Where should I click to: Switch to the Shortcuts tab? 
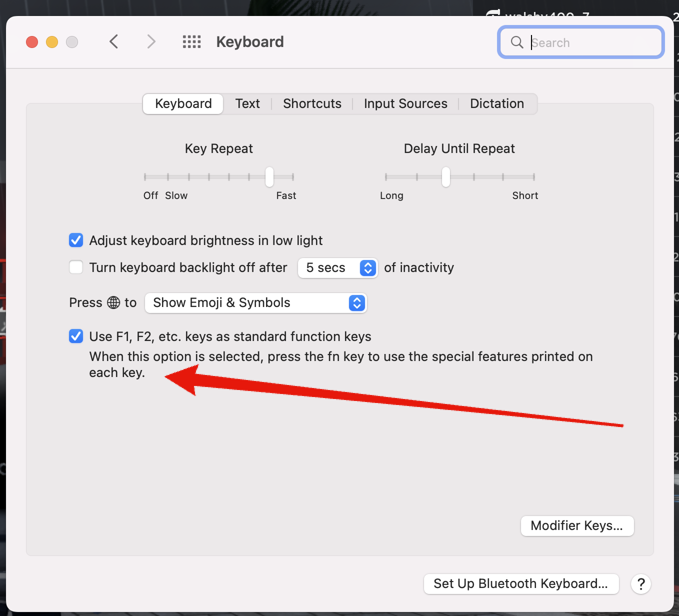click(x=312, y=104)
